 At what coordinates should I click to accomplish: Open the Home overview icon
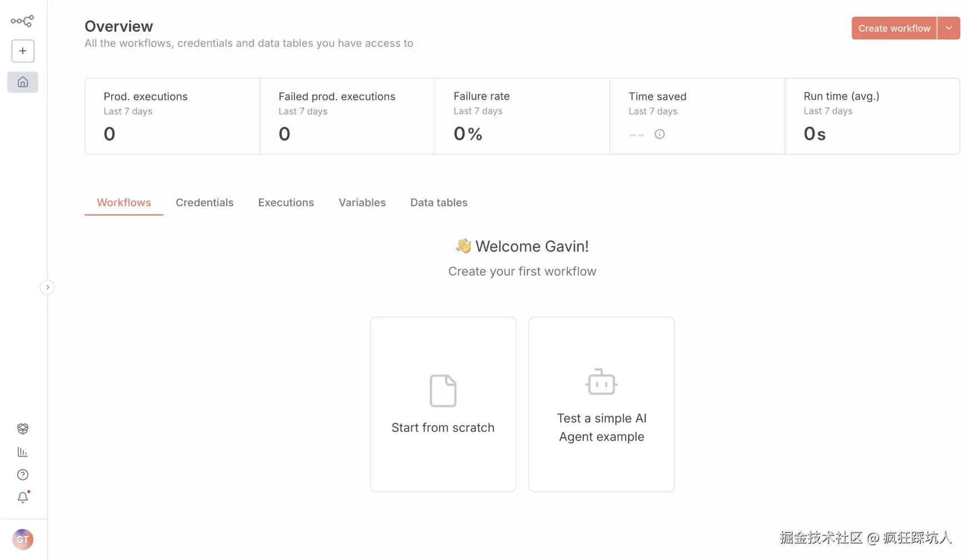tap(23, 82)
